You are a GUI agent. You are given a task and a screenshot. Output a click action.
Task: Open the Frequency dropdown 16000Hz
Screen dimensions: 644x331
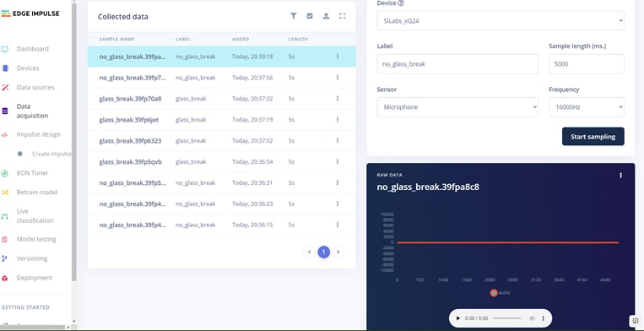click(x=586, y=107)
